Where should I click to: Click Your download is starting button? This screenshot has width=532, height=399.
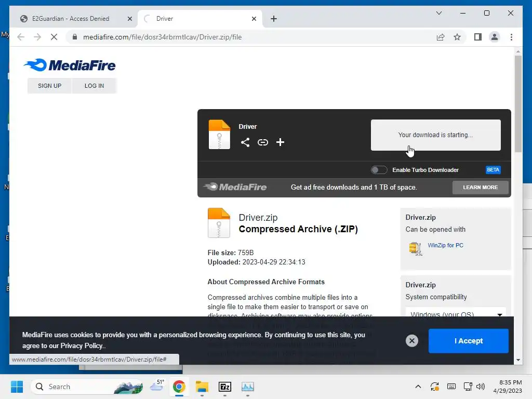(x=436, y=135)
